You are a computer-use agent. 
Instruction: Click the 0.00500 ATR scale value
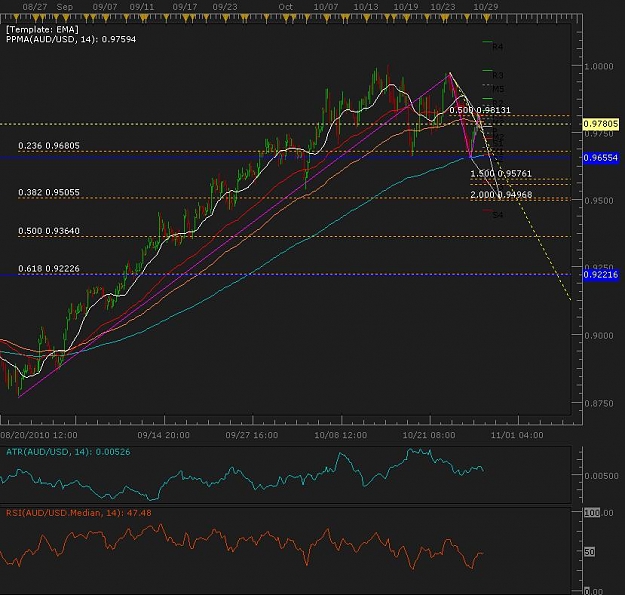601,476
